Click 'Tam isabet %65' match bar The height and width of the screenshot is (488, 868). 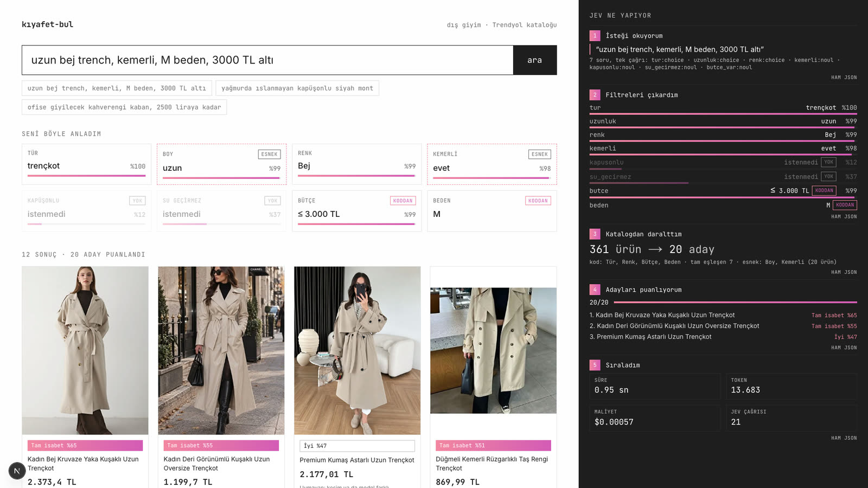click(85, 446)
